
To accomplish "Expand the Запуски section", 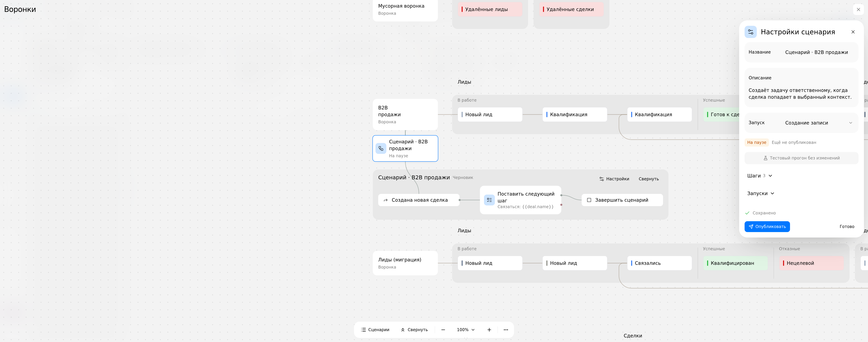I will [761, 193].
